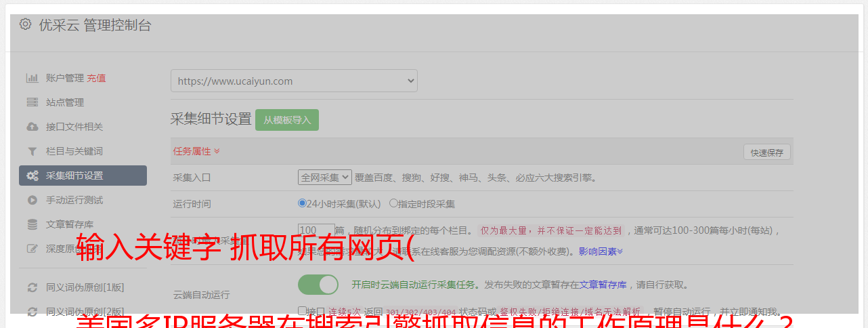Open the 文章暂存库 link in the description
The image size is (868, 328).
603,285
